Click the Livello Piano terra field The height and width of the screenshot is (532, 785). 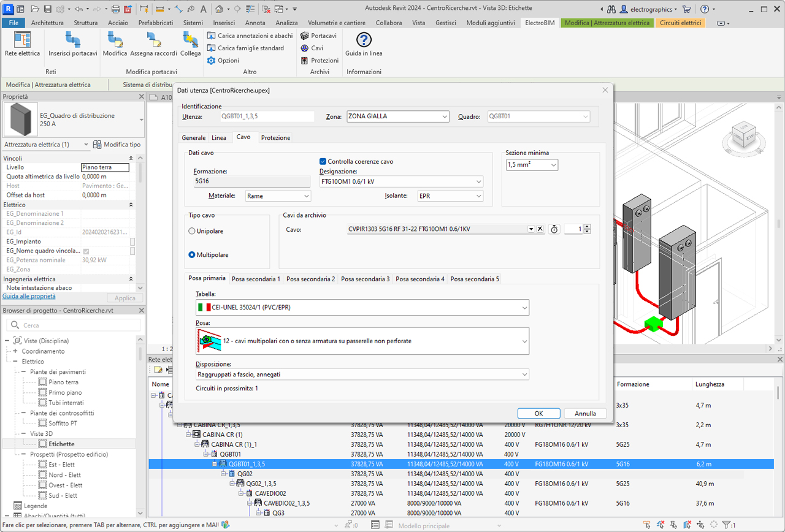105,167
